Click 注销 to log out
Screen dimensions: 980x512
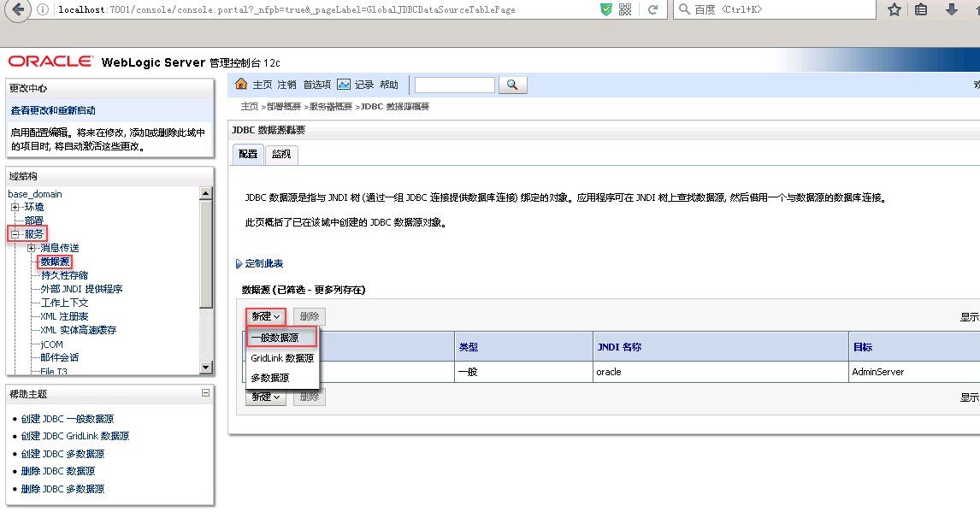pyautogui.click(x=286, y=85)
